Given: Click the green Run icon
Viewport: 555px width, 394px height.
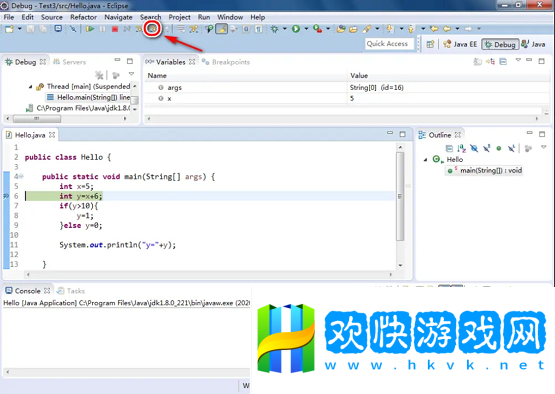Looking at the screenshot, I should click(296, 29).
